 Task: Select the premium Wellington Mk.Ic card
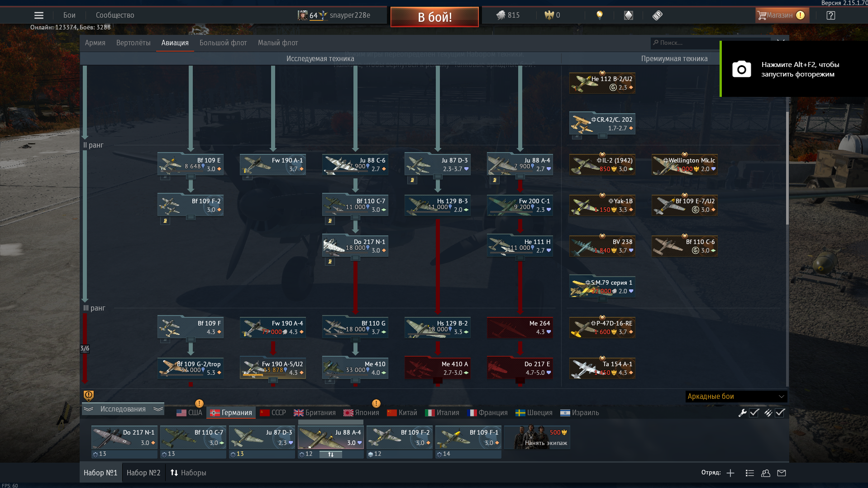(685, 164)
